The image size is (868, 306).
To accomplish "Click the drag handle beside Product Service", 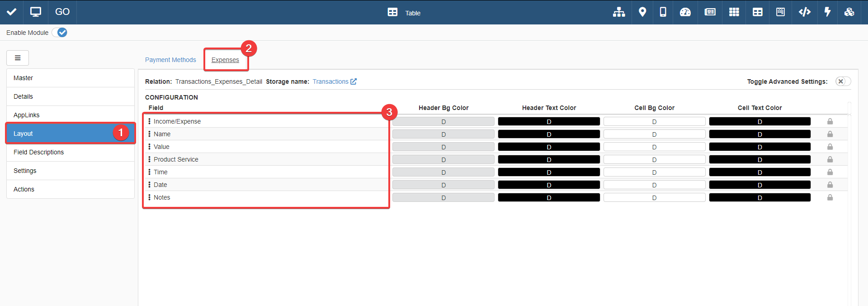I will coord(149,159).
